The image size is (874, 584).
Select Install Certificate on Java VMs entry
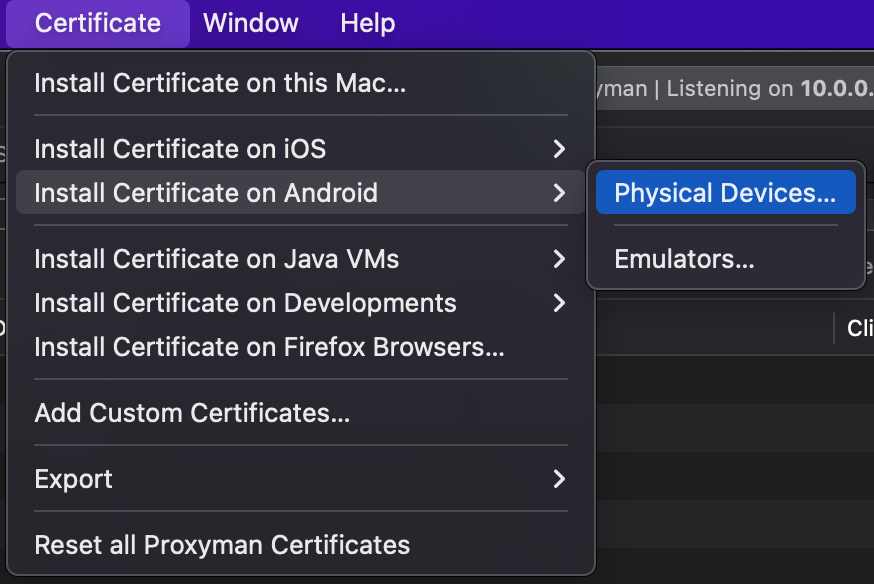click(300, 259)
